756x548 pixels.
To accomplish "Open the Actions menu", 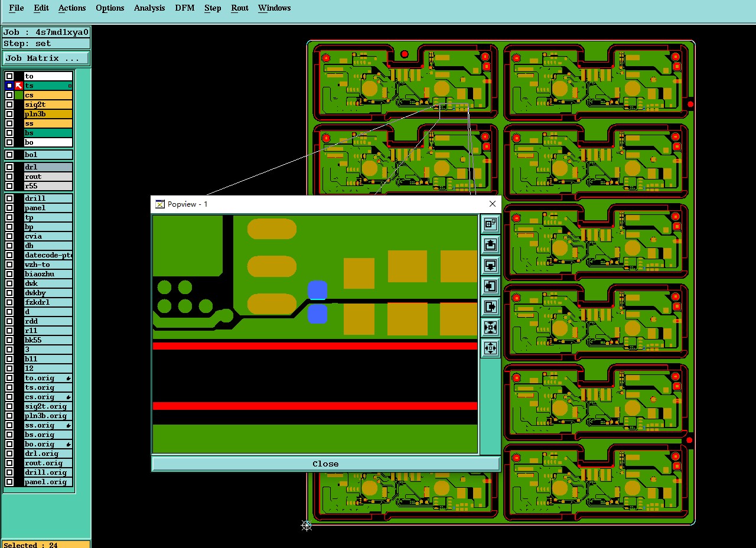I will (72, 8).
